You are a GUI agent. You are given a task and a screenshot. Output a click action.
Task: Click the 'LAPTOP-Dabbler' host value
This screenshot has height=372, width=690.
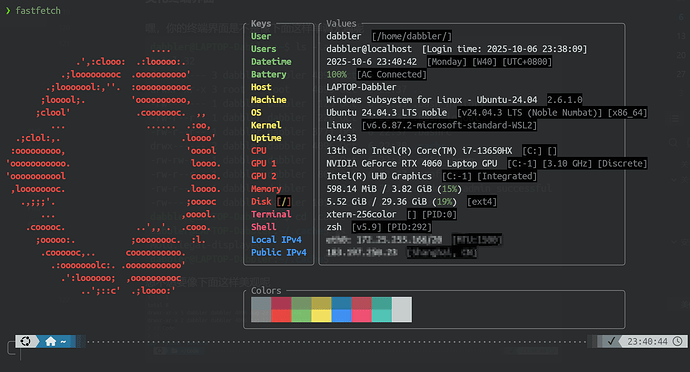tap(361, 87)
